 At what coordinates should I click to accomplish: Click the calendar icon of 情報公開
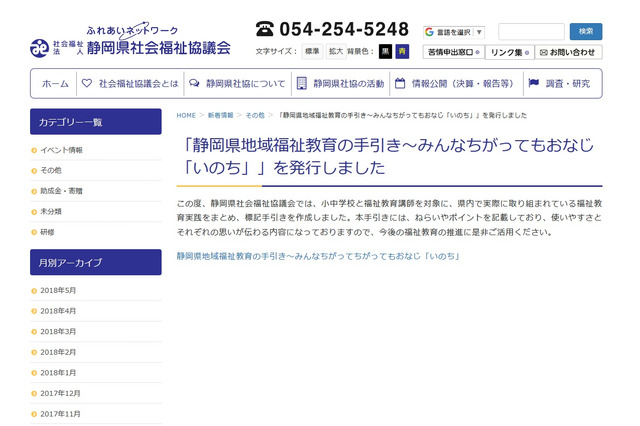click(400, 83)
